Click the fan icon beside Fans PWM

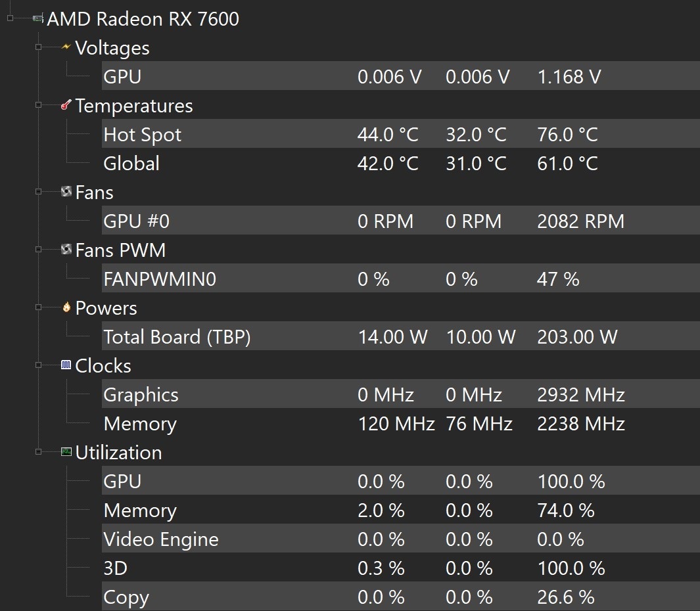66,250
